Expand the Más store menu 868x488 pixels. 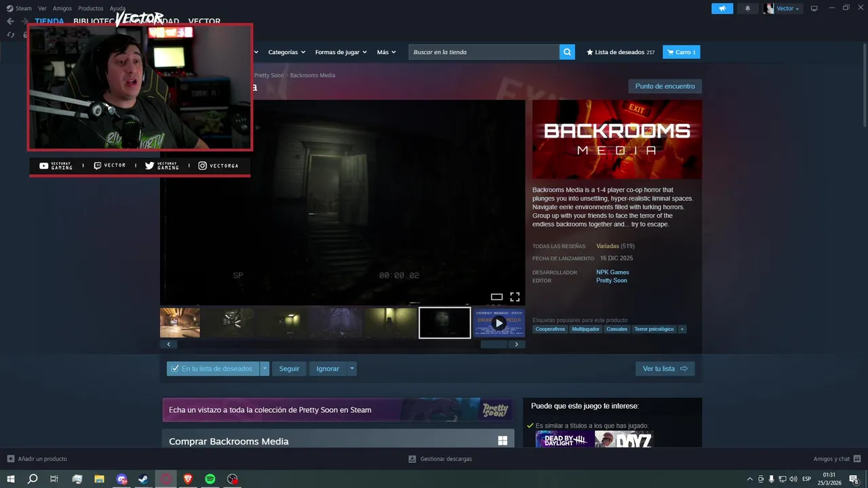[386, 52]
